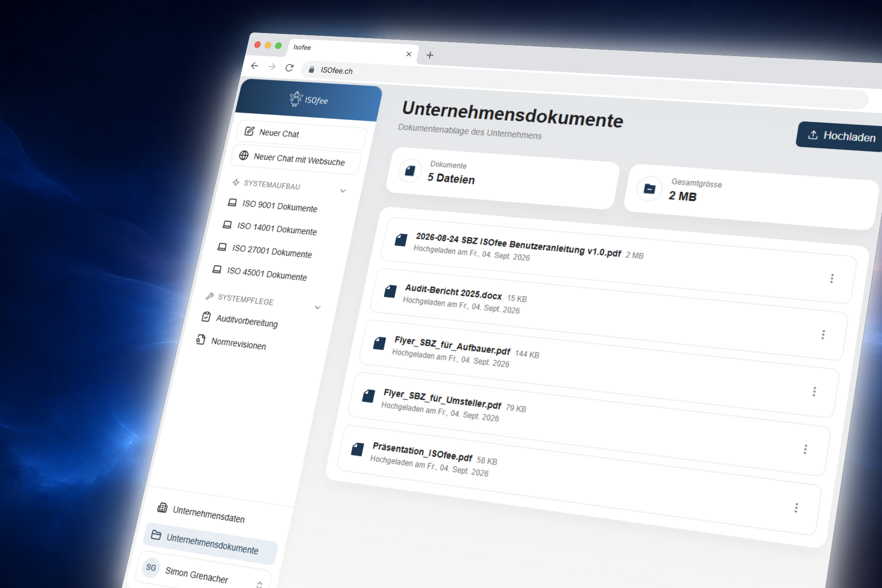This screenshot has width=882, height=588.
Task: Click the building icon beside Unternehmensdaten
Action: [162, 508]
